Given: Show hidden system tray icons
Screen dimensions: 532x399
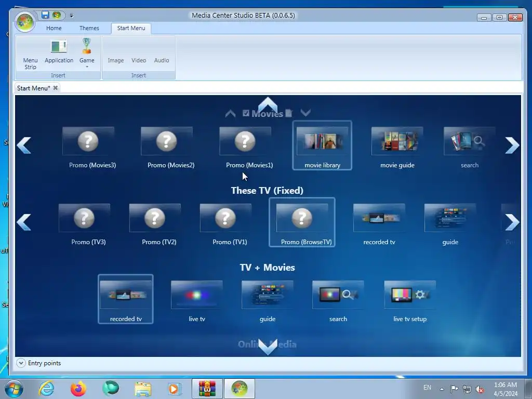Looking at the screenshot, I should point(442,389).
